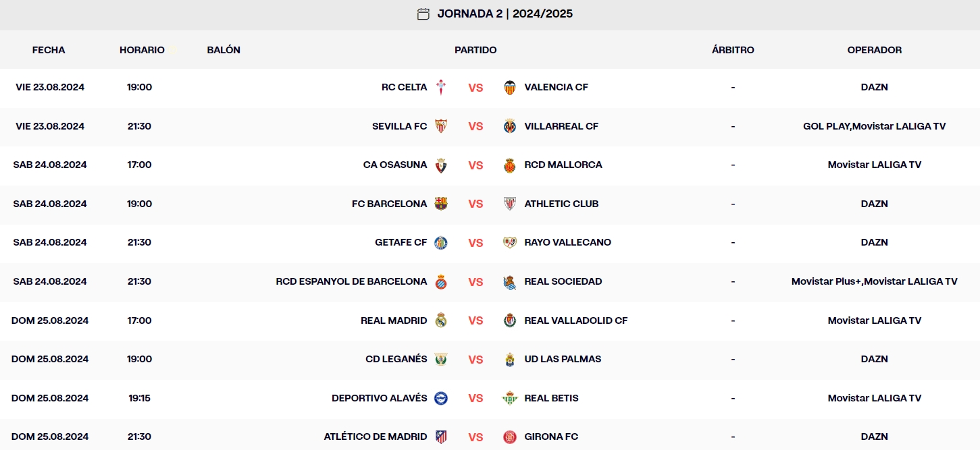Open the DAZN link for RC Celta match

[x=874, y=87]
